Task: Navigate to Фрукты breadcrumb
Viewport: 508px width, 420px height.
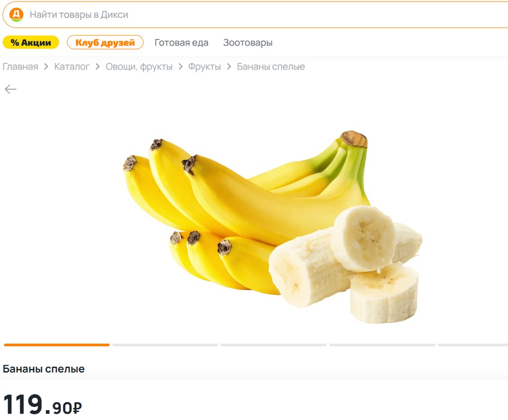Action: point(204,67)
